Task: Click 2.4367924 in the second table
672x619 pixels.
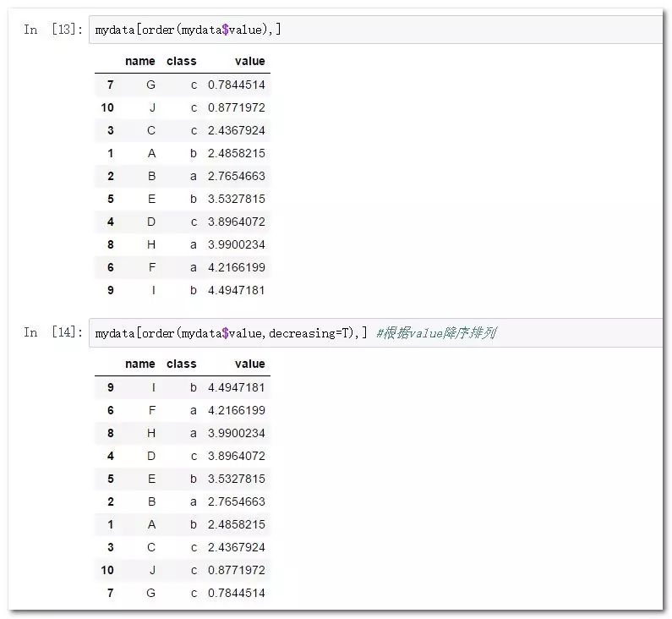Action: (237, 547)
